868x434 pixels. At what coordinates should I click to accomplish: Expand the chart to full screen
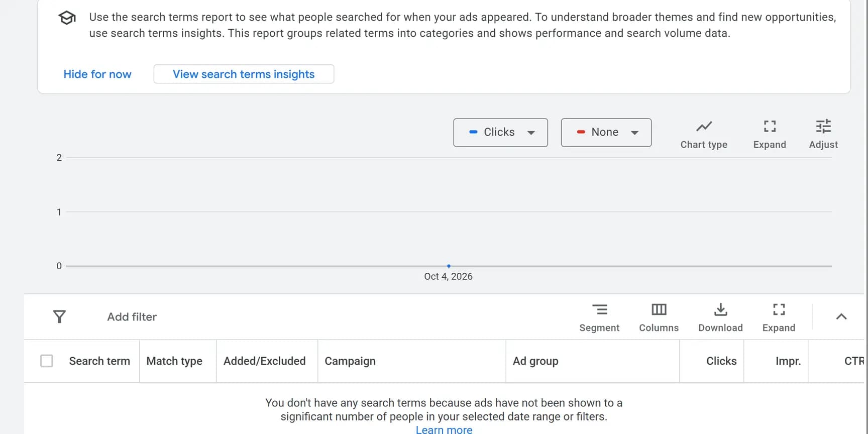(770, 134)
